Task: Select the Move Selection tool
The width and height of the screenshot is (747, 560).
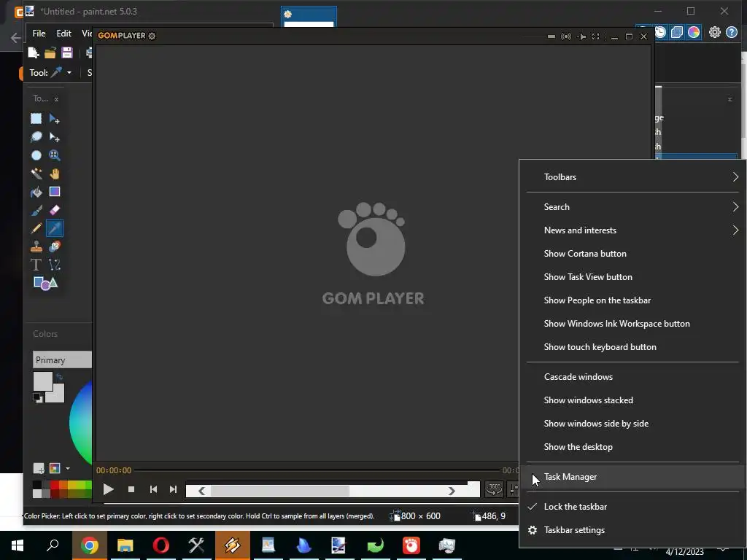Action: [54, 137]
